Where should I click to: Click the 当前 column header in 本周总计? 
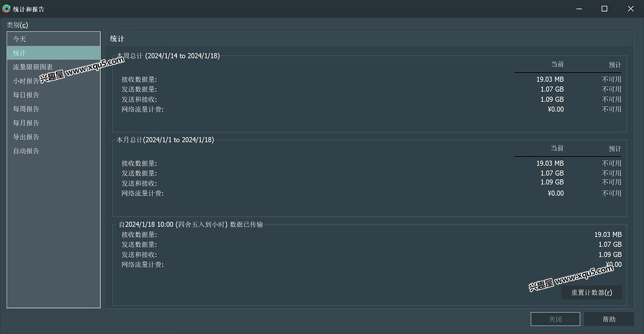point(557,64)
